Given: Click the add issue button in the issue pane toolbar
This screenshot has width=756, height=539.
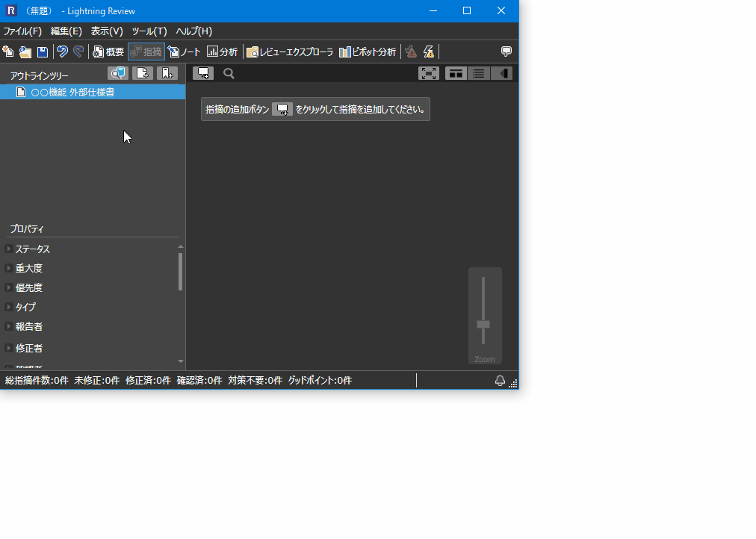Looking at the screenshot, I should pyautogui.click(x=202, y=73).
